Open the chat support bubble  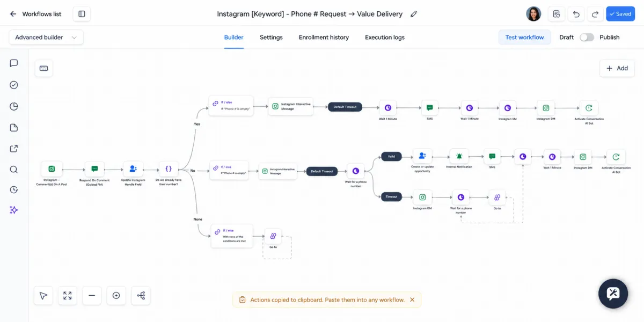point(613,294)
